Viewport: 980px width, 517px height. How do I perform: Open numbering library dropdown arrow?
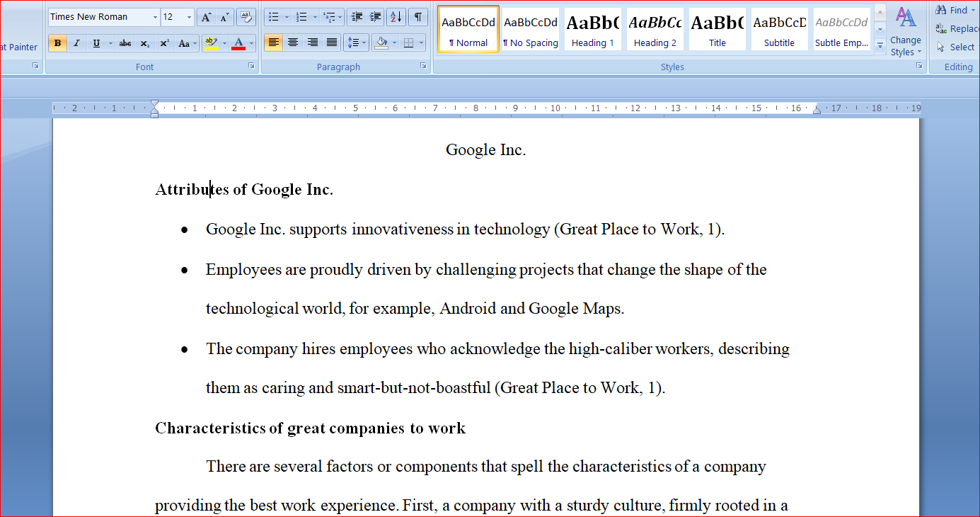[314, 17]
